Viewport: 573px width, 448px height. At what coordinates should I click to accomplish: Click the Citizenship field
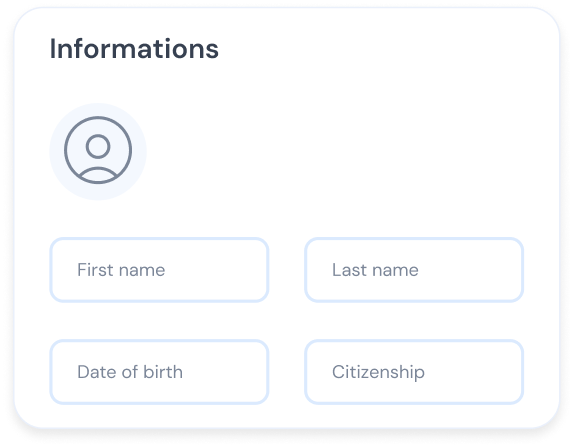pyautogui.click(x=414, y=372)
